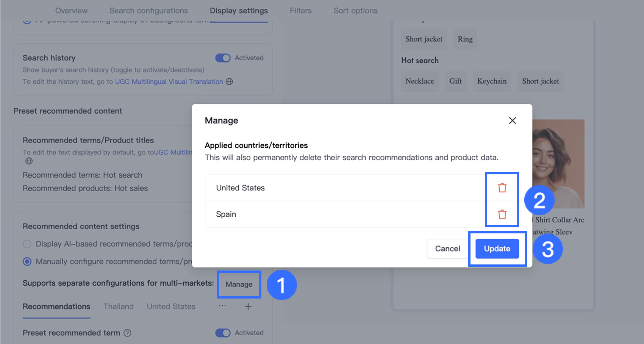Open the Sort options tab
The image size is (644, 344).
355,11
